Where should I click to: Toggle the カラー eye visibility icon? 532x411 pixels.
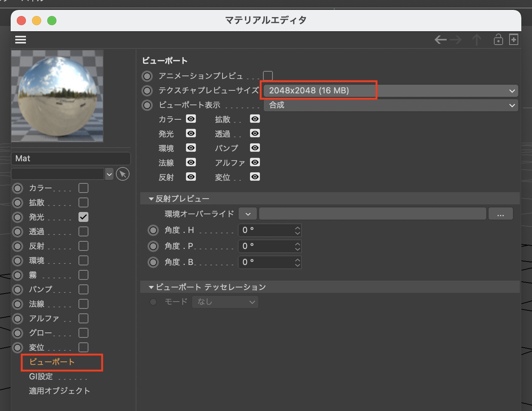[x=191, y=119]
